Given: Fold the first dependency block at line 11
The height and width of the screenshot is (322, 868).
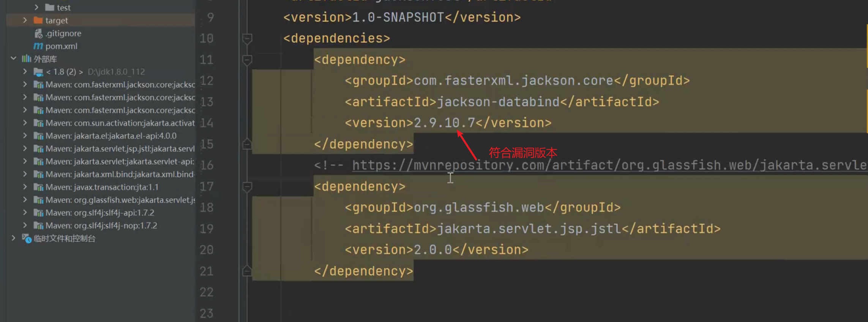Looking at the screenshot, I should [x=247, y=60].
